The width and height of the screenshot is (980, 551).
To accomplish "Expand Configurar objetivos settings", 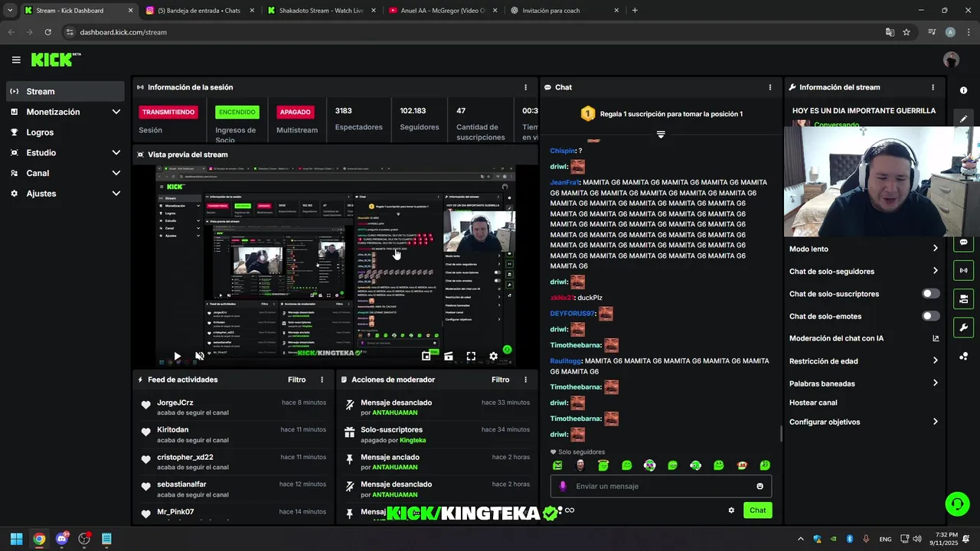I will 935,422.
